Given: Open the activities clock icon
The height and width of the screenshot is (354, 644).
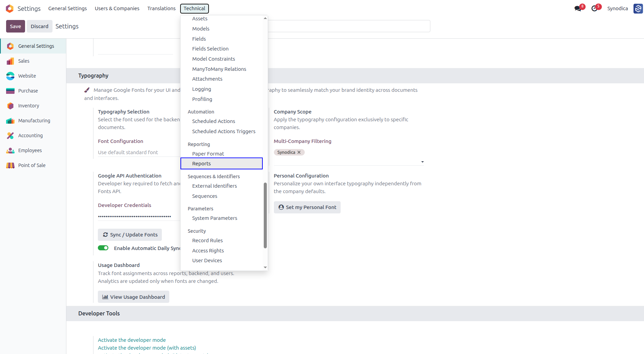Looking at the screenshot, I should click(x=594, y=8).
